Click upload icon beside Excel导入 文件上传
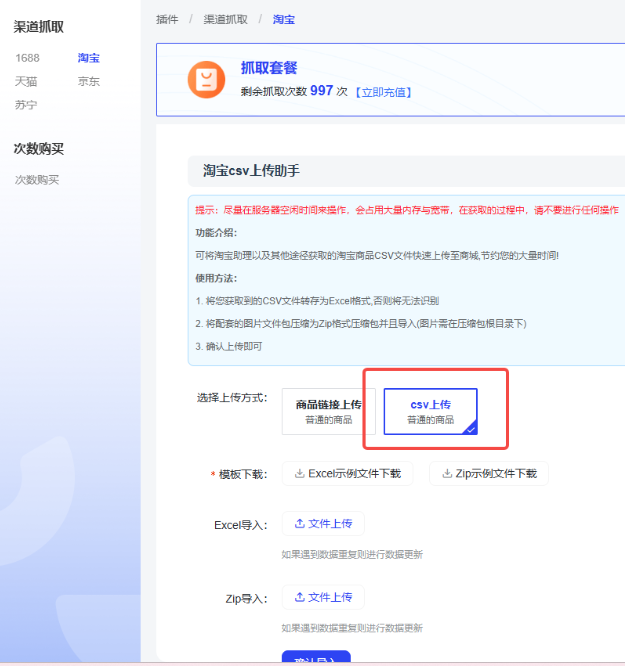The image size is (625, 666). coord(299,524)
